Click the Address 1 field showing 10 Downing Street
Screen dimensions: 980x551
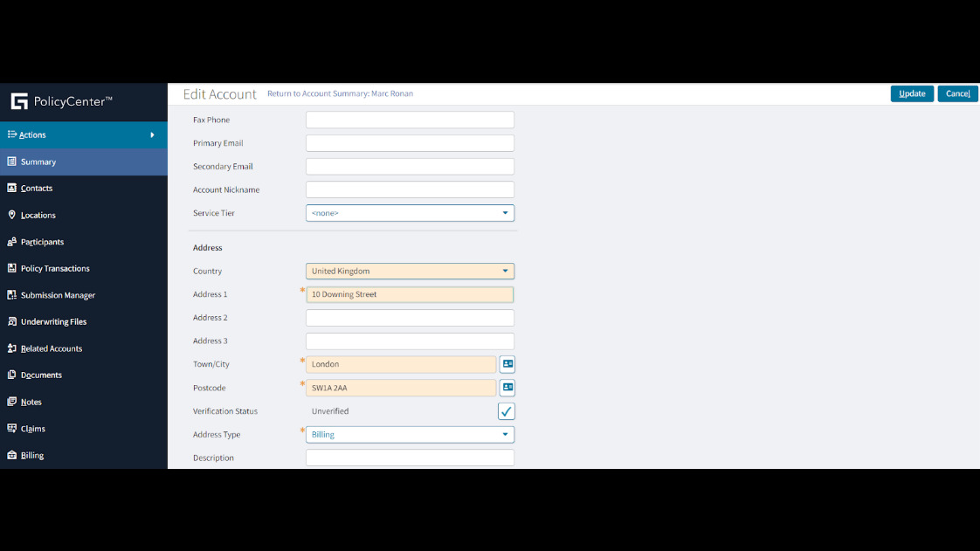point(409,294)
